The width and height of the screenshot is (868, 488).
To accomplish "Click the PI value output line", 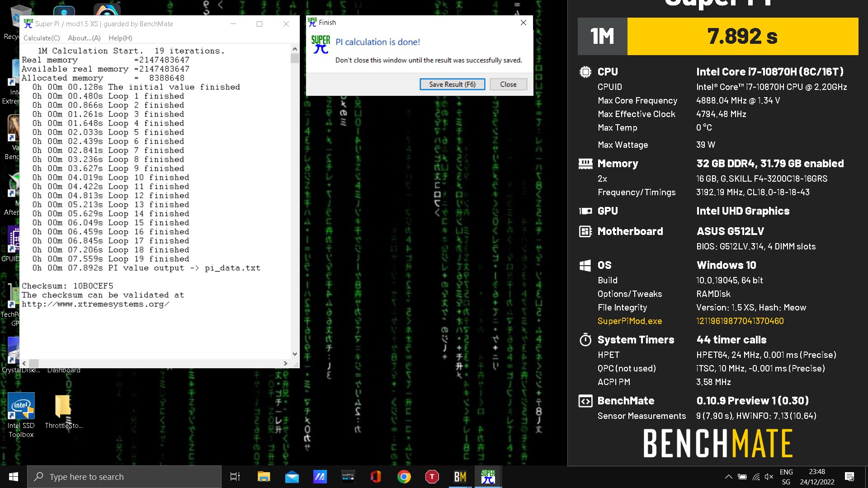I will (146, 268).
